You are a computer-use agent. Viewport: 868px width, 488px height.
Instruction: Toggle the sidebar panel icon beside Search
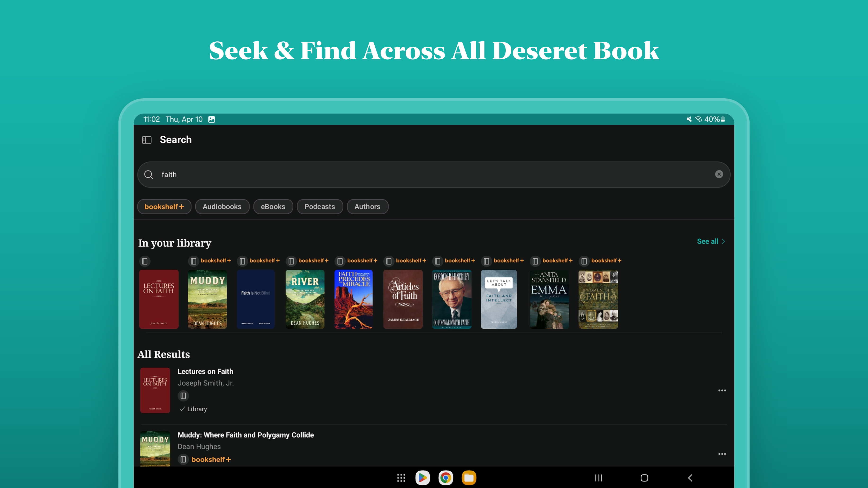pos(147,140)
